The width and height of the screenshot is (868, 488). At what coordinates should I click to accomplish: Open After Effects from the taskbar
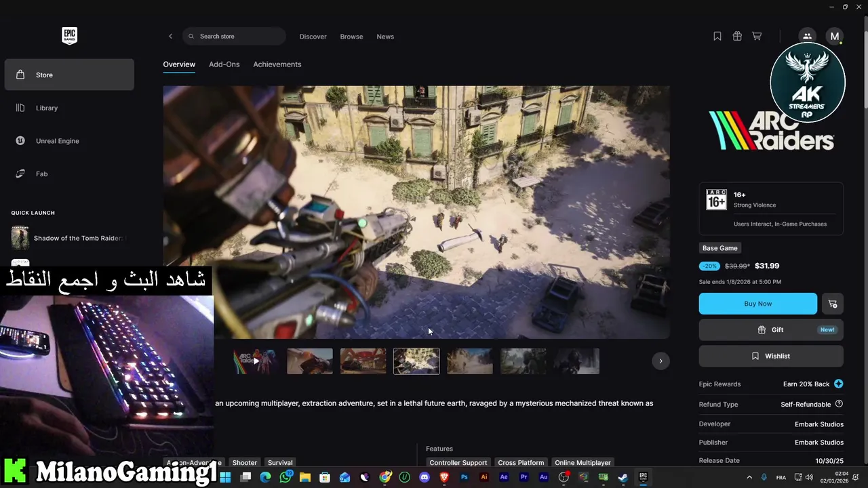[504, 477]
